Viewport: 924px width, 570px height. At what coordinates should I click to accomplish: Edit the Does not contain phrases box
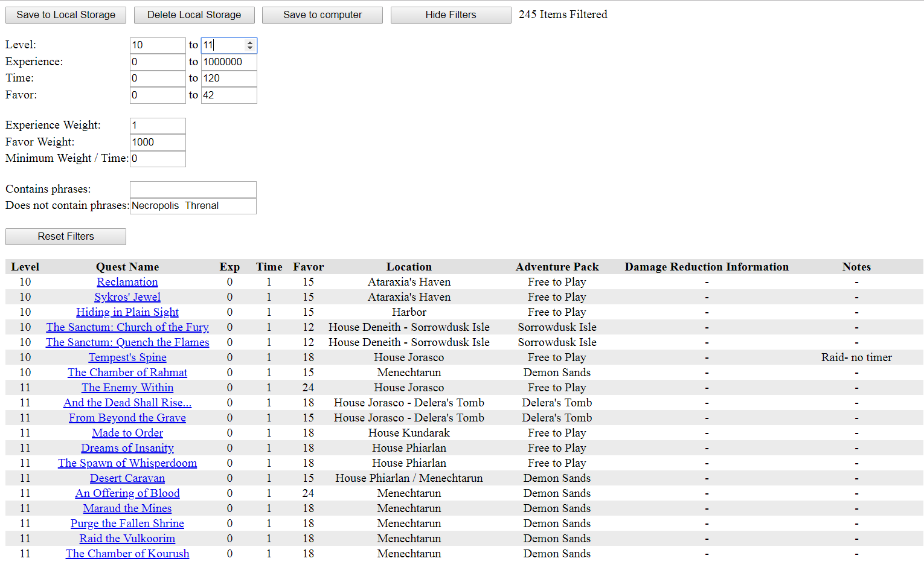[x=193, y=206]
